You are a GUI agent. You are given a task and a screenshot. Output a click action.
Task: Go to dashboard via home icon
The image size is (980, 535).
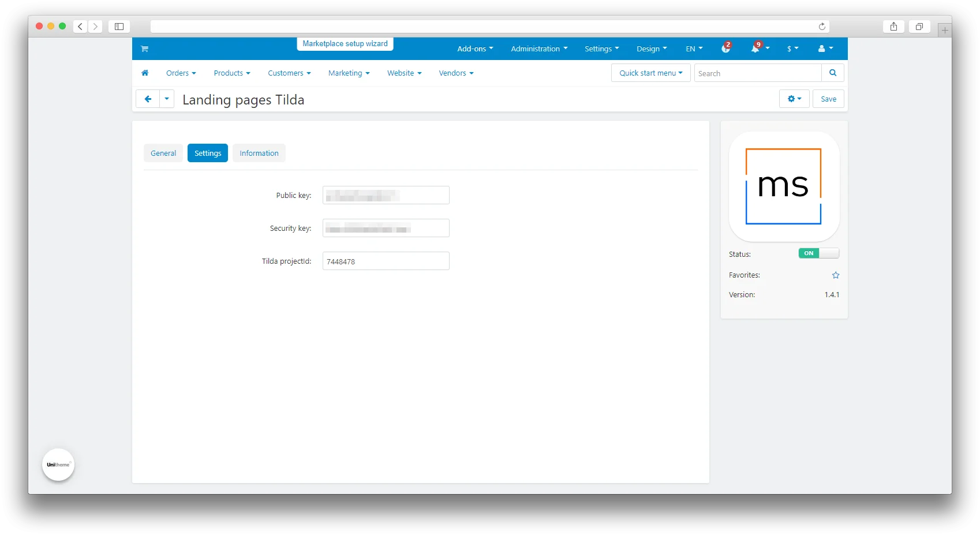click(x=145, y=73)
